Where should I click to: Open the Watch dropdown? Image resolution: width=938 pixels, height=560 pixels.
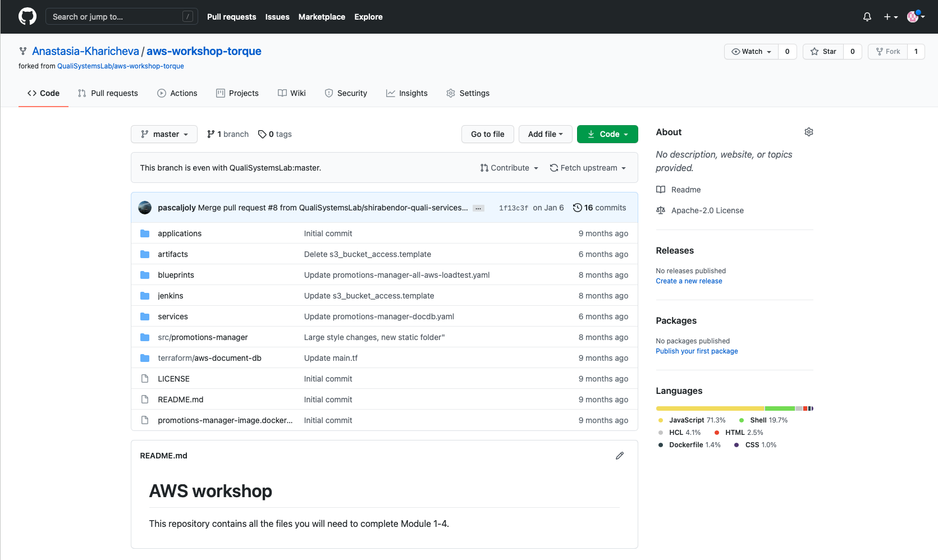pyautogui.click(x=751, y=52)
